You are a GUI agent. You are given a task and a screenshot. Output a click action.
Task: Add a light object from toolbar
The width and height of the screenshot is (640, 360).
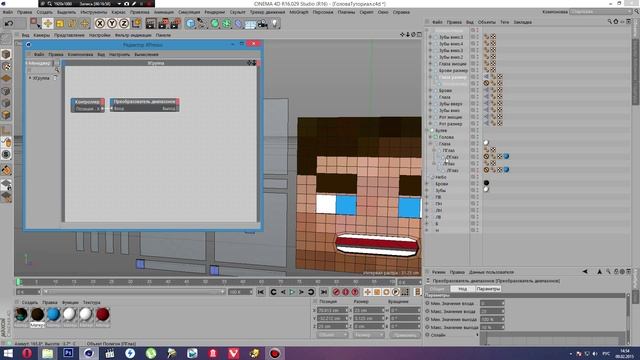pos(275,24)
